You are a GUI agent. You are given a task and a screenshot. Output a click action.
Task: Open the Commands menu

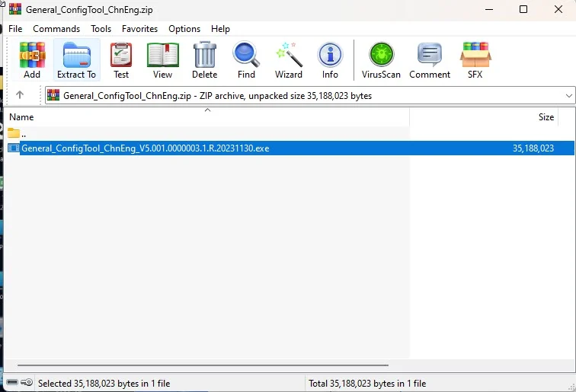pos(56,29)
